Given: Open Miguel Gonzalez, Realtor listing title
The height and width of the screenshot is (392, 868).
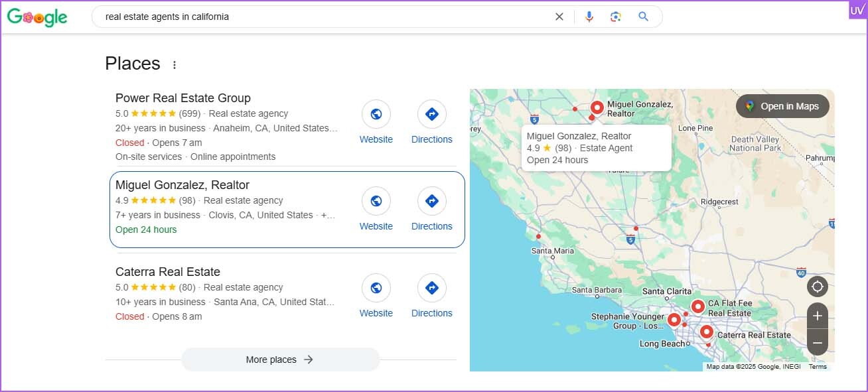Looking at the screenshot, I should pyautogui.click(x=182, y=185).
